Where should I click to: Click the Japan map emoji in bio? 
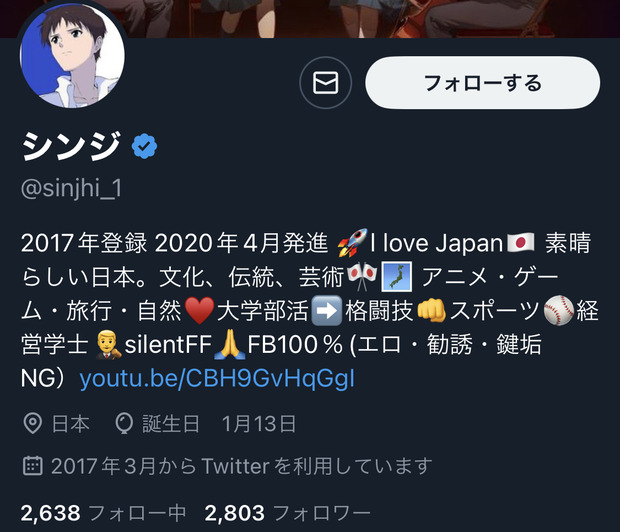[397, 276]
